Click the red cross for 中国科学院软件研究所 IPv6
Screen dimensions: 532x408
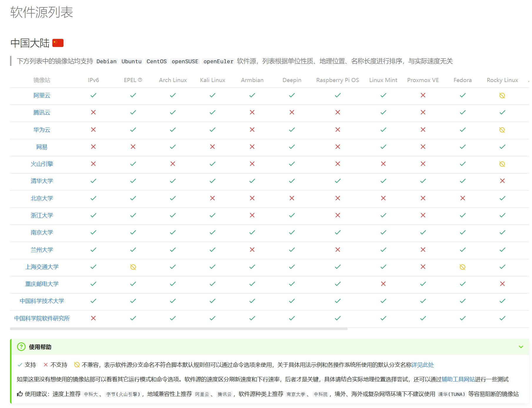93,318
